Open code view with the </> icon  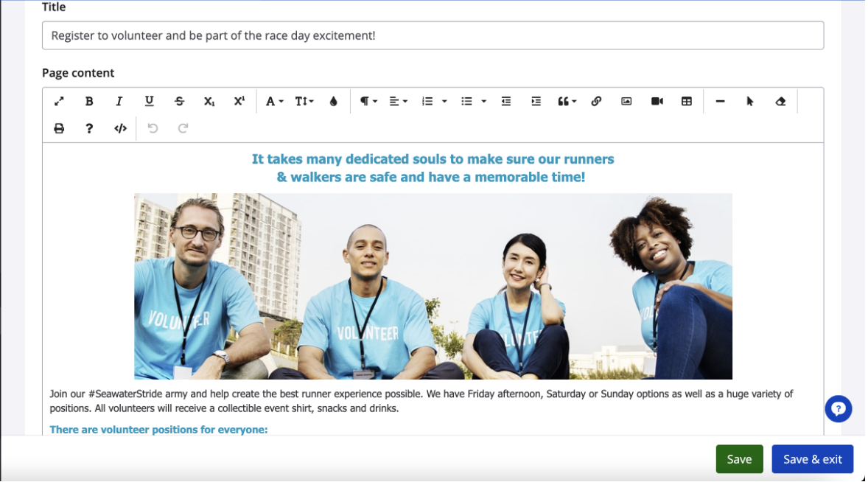pyautogui.click(x=120, y=128)
